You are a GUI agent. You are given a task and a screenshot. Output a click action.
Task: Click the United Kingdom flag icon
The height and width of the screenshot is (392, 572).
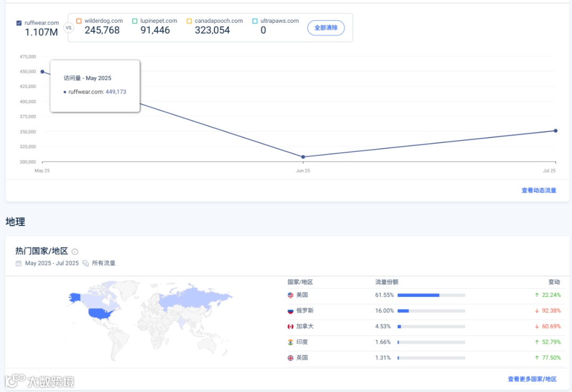pyautogui.click(x=290, y=358)
